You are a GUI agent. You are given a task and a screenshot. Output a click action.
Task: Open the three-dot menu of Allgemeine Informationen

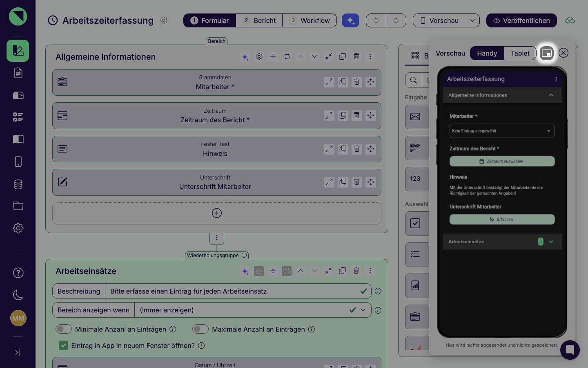click(370, 56)
